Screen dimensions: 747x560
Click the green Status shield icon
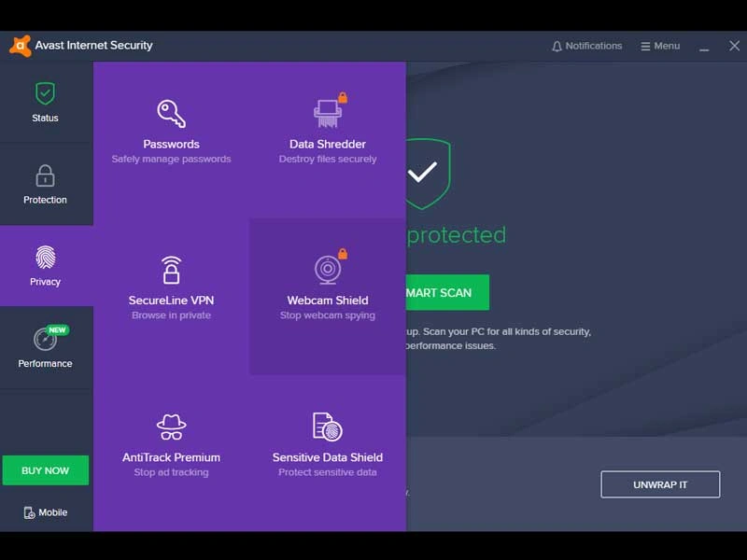coord(45,92)
